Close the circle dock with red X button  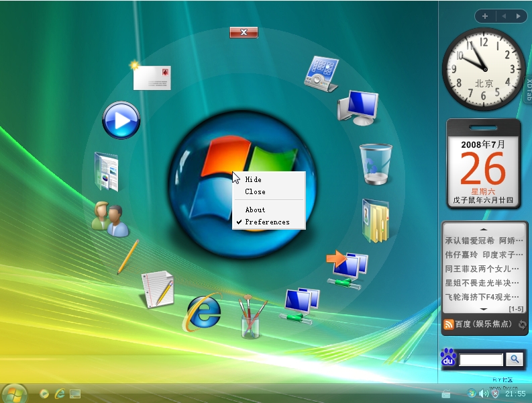click(244, 32)
